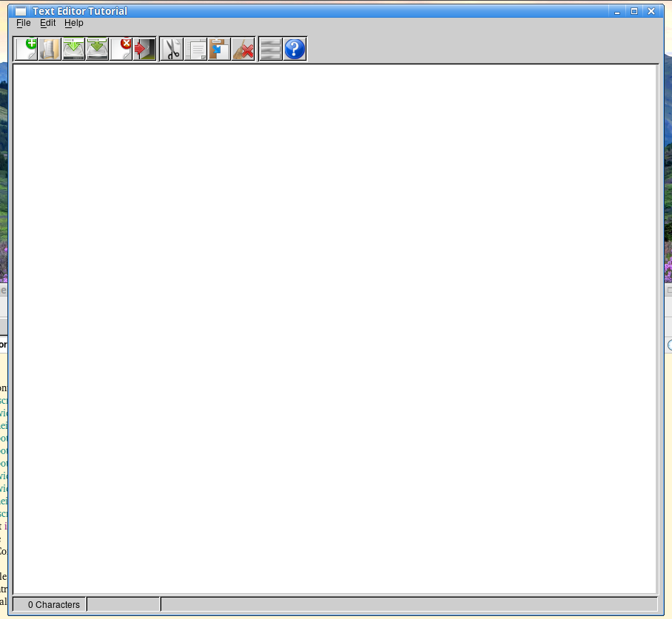Minimize the Text Editor Tutorial window
Image resolution: width=672 pixels, height=619 pixels.
(617, 12)
